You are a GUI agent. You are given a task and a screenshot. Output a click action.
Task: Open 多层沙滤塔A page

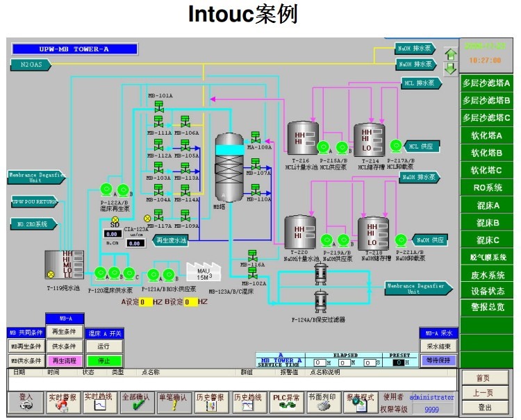(x=486, y=83)
